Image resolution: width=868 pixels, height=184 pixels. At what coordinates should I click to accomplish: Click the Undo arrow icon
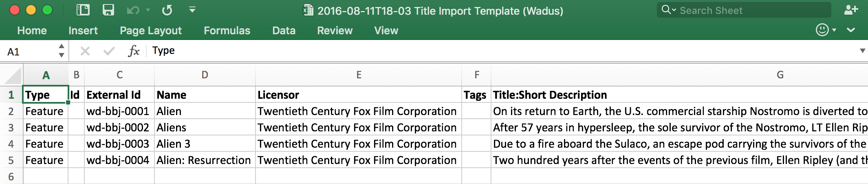tap(132, 10)
